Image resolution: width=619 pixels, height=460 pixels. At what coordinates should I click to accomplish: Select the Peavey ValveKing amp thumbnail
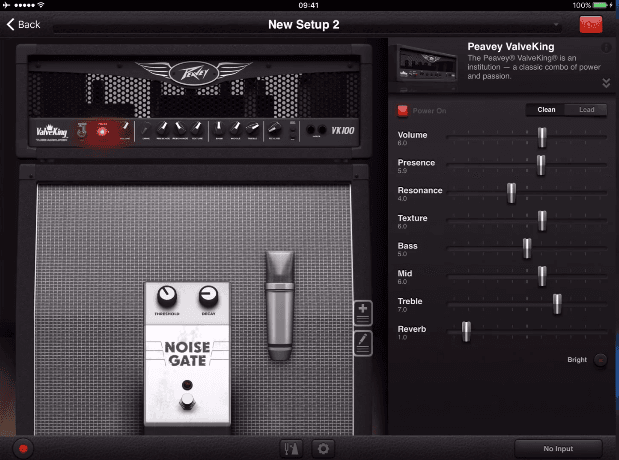point(425,63)
